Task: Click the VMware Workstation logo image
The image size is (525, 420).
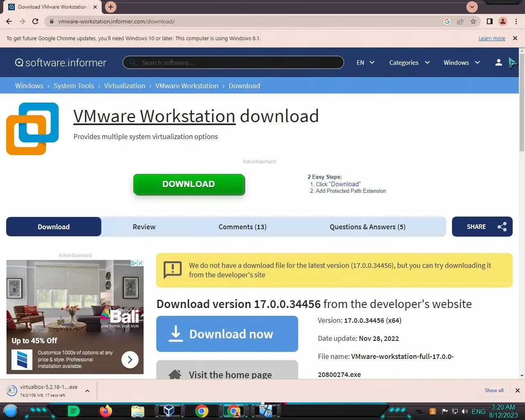Action: point(32,129)
